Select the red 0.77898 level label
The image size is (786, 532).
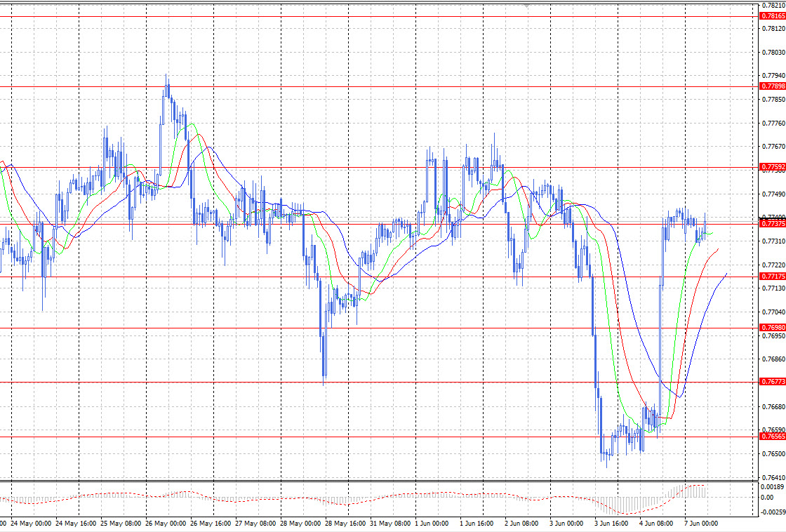click(773, 86)
